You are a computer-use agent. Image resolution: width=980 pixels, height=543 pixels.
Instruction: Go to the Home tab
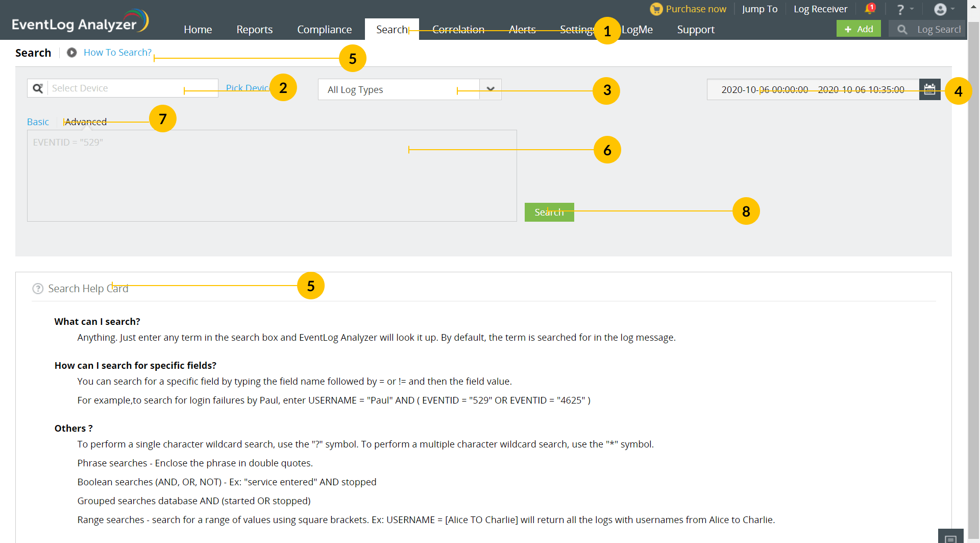pos(198,30)
